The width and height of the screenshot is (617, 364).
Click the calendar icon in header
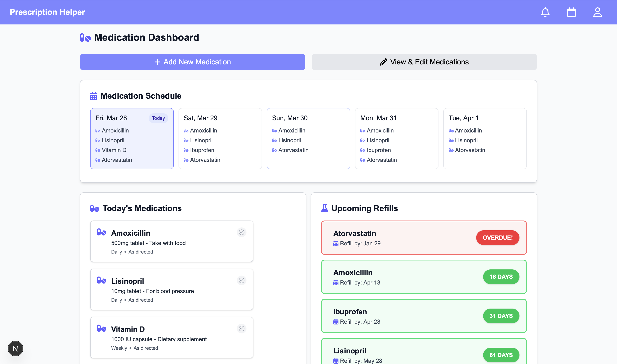(x=571, y=12)
